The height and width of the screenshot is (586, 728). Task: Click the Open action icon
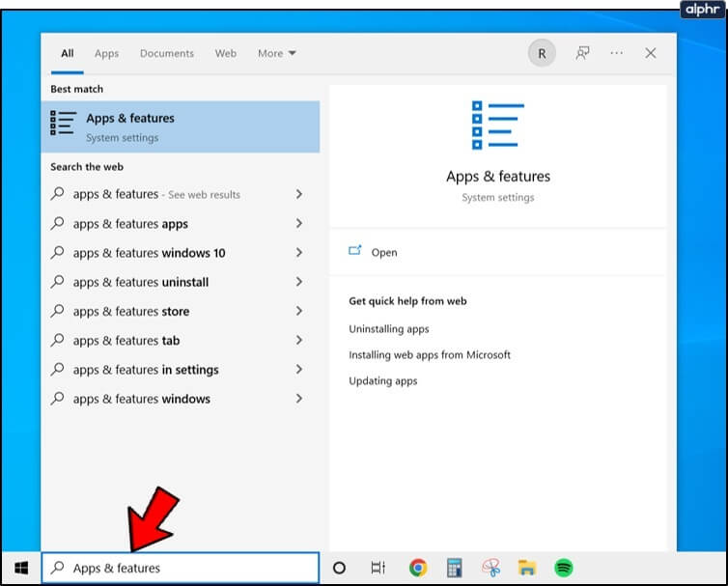point(354,251)
